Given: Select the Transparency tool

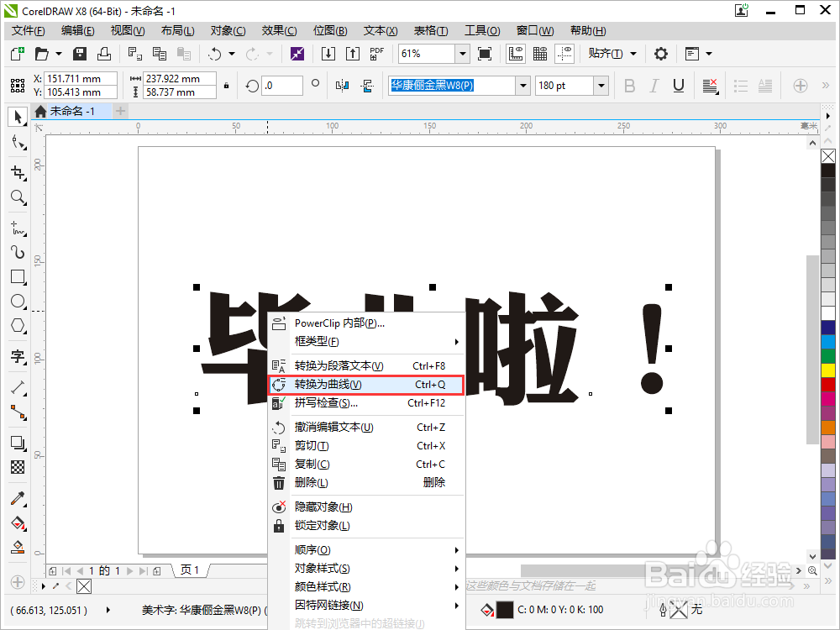Looking at the screenshot, I should pos(18,467).
